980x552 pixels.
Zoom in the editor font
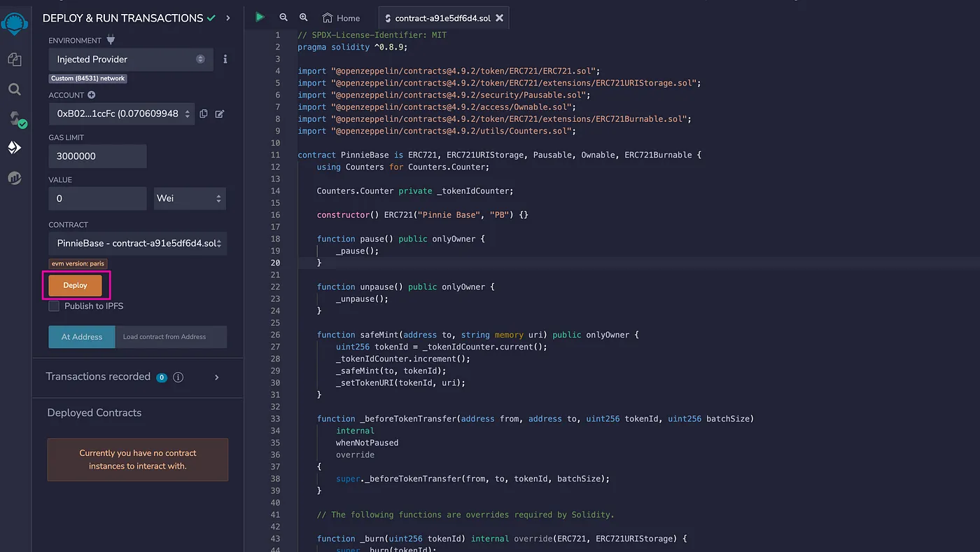pyautogui.click(x=303, y=18)
